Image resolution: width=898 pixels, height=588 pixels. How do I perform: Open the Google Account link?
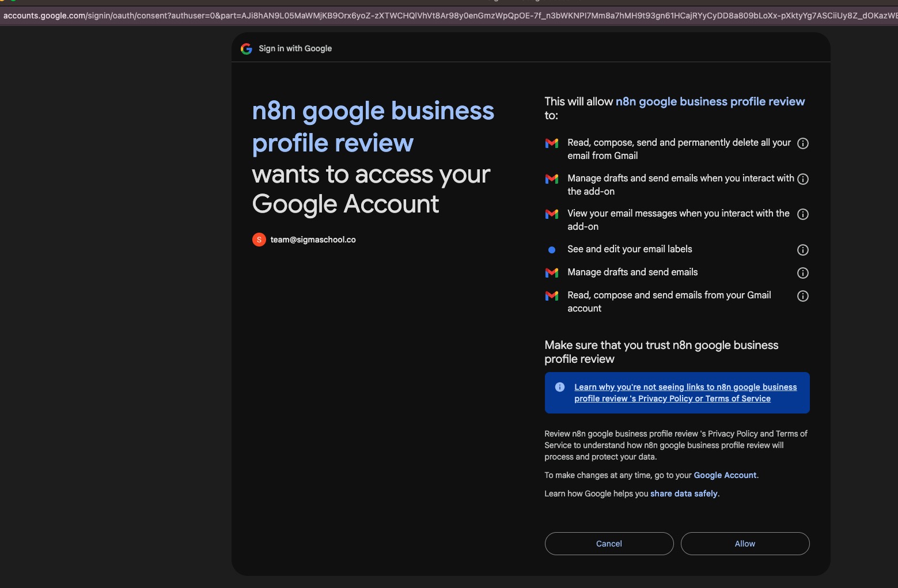[725, 475]
